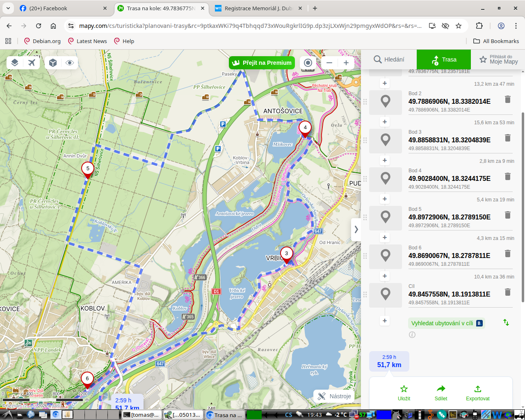The image size is (525, 420).
Task: Click map marker number 5
Action: pos(87,169)
